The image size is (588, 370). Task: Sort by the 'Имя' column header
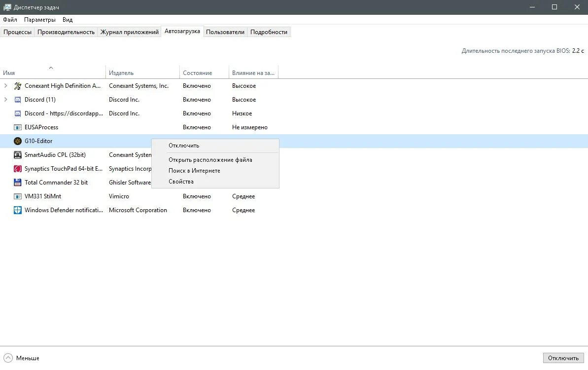point(53,72)
